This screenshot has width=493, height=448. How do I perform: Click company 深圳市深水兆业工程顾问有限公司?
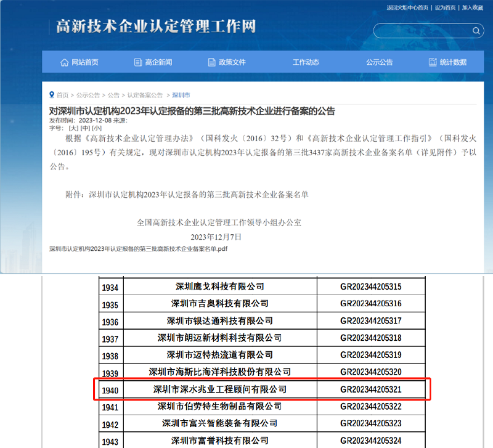coord(220,389)
